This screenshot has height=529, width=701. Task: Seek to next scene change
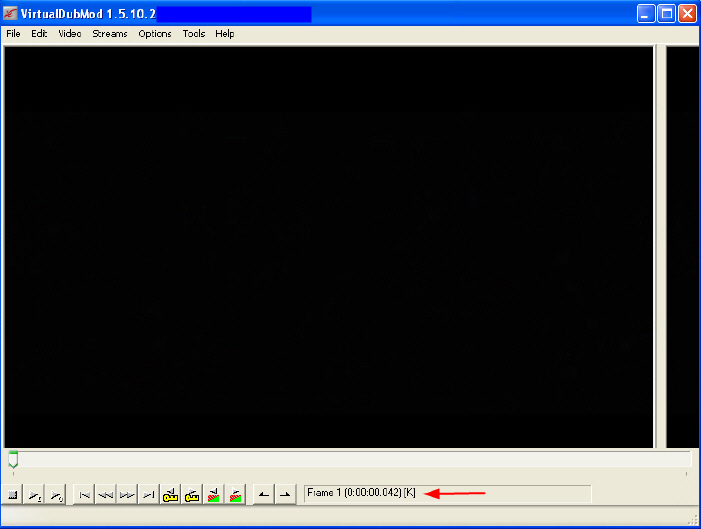[x=235, y=495]
